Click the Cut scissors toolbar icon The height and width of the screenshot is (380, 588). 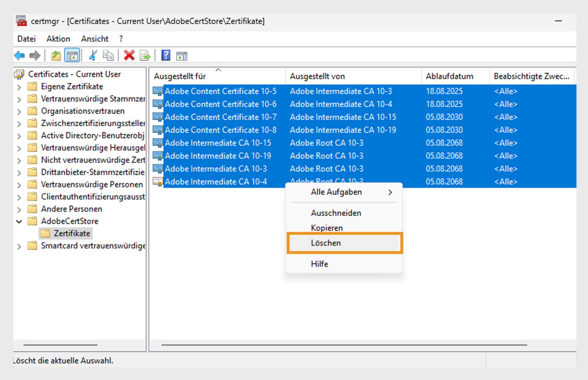click(93, 55)
